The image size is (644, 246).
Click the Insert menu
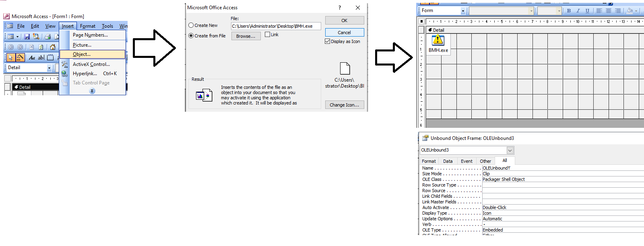click(x=68, y=26)
